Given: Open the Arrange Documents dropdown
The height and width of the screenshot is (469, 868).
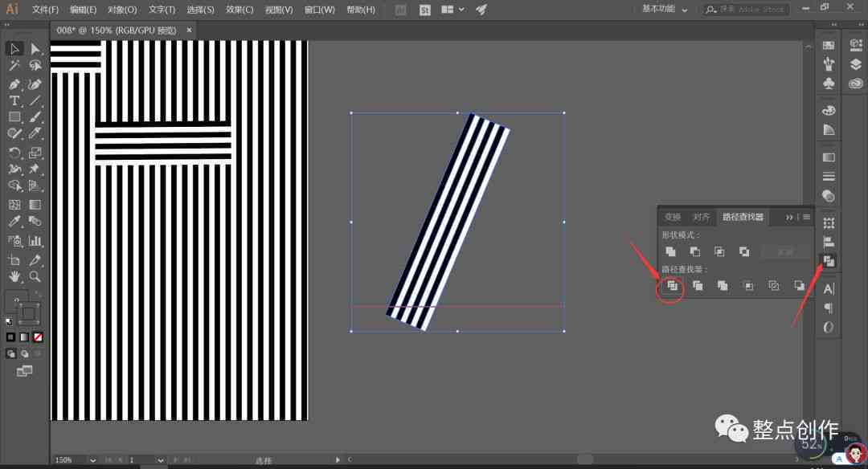Looking at the screenshot, I should 452,10.
